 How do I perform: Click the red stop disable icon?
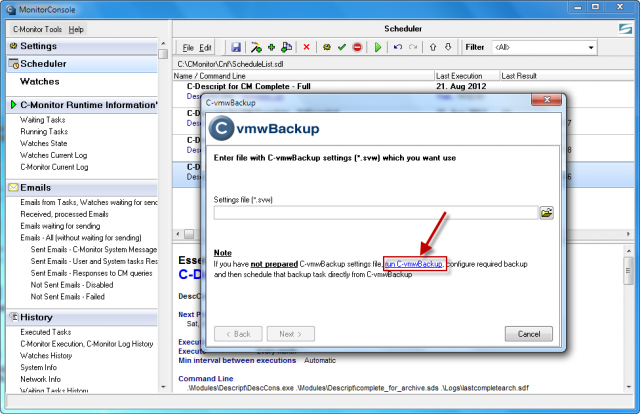[357, 47]
